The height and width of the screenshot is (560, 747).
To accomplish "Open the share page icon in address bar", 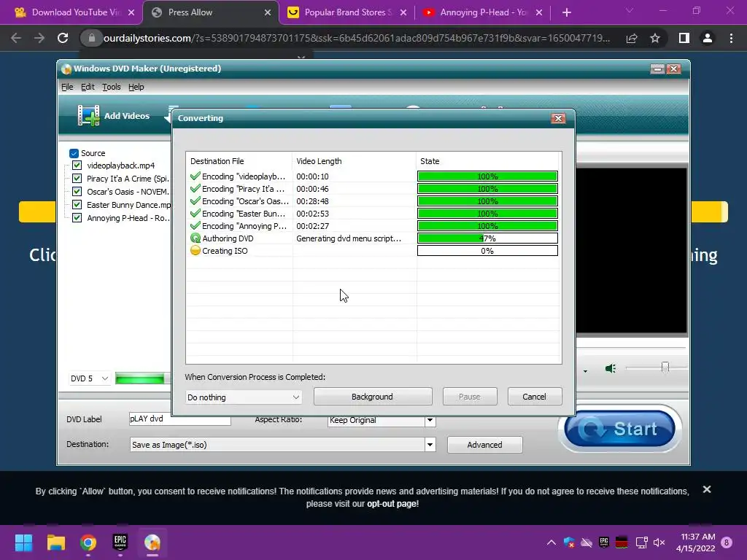I will [x=632, y=38].
